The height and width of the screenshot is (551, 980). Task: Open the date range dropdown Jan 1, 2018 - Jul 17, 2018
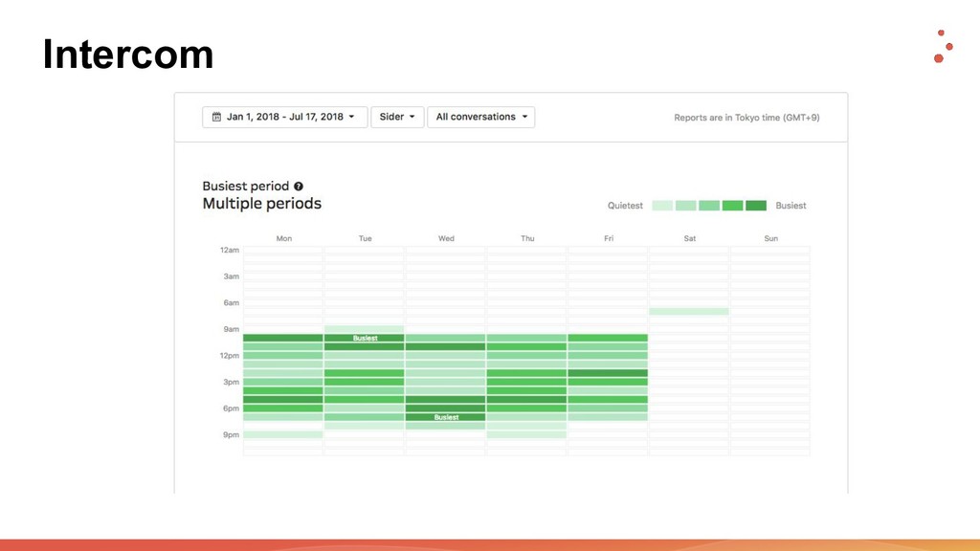point(284,117)
